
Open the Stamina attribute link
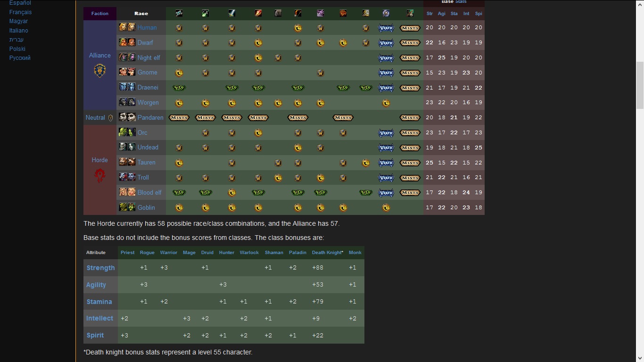[99, 302]
